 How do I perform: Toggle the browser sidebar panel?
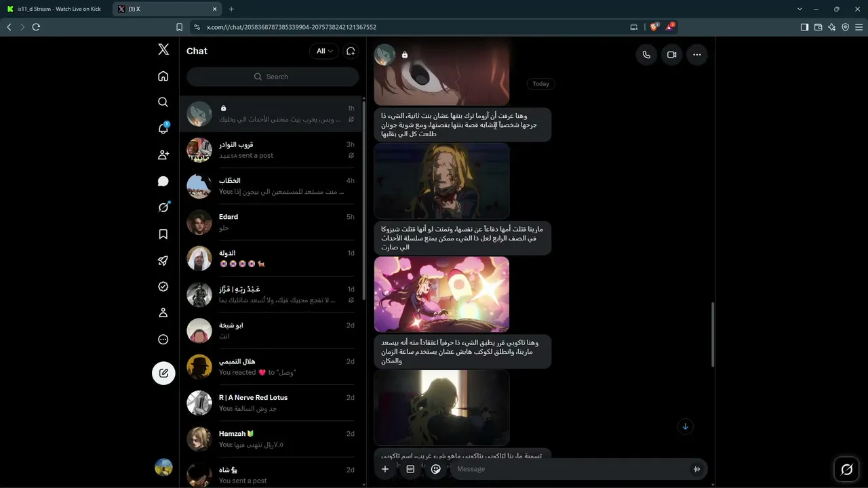click(804, 27)
